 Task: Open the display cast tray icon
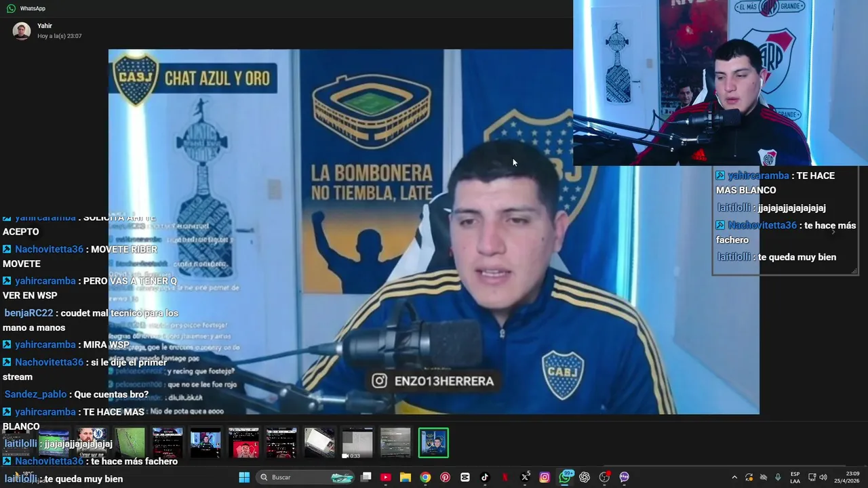point(812,477)
